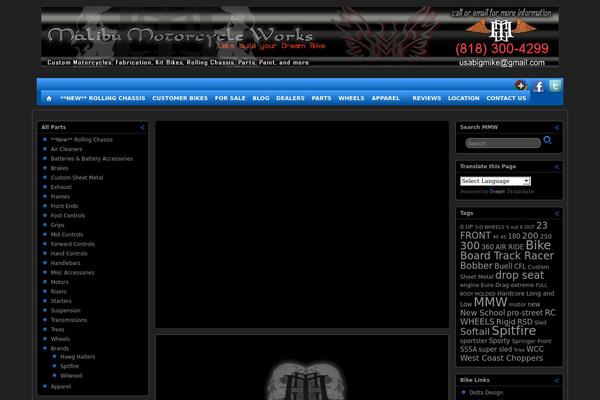Open the Trees parts category
The height and width of the screenshot is (400, 600).
tap(57, 330)
